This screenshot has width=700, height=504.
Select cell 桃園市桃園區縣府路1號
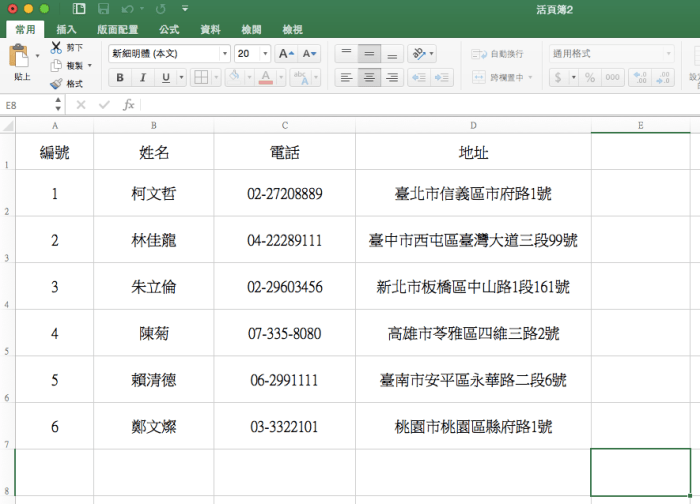[473, 426]
